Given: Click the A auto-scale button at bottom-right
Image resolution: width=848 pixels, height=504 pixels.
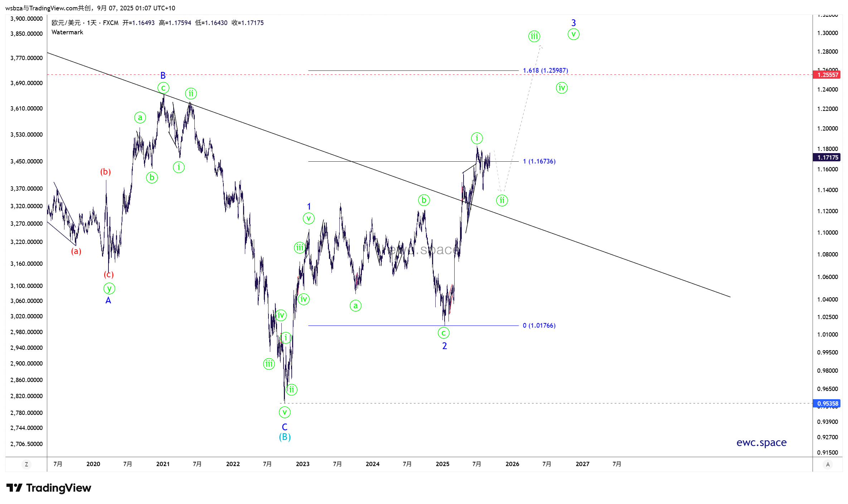Looking at the screenshot, I should click(828, 464).
